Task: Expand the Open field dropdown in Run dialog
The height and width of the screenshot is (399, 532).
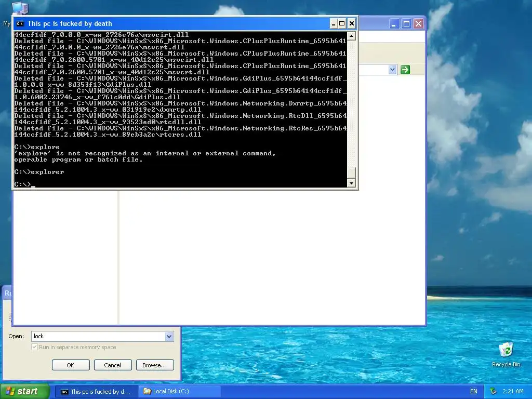Action: (x=169, y=336)
